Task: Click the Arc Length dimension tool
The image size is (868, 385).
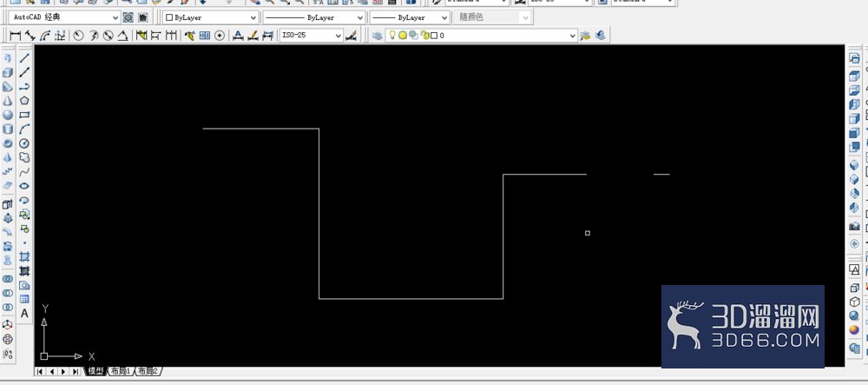Action: click(45, 36)
